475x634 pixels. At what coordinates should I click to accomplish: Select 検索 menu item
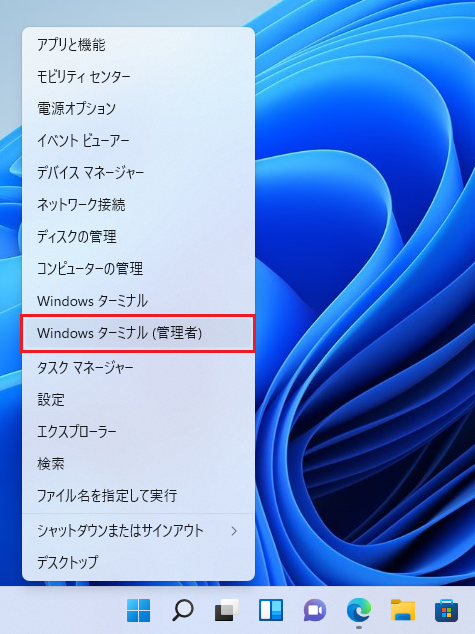138,463
